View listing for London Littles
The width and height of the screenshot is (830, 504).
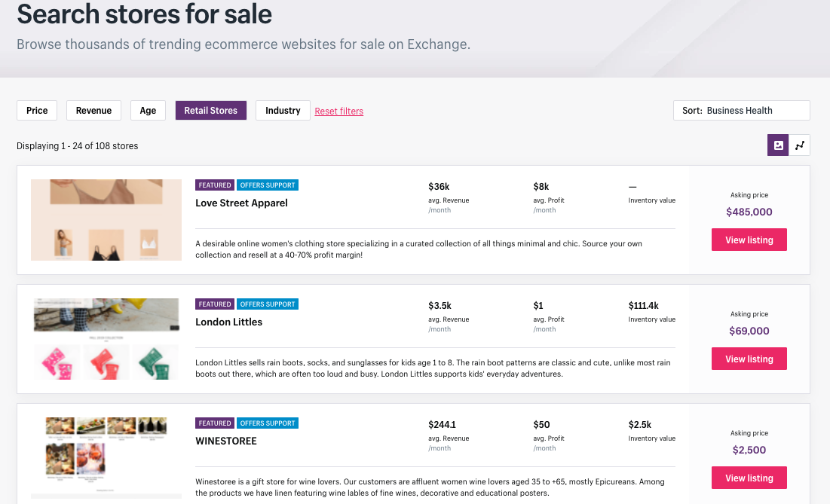[x=749, y=358]
